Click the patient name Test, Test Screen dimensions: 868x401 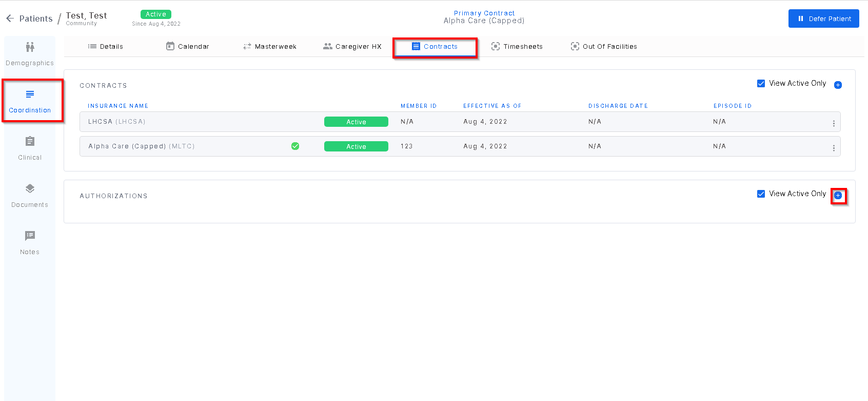pos(87,15)
